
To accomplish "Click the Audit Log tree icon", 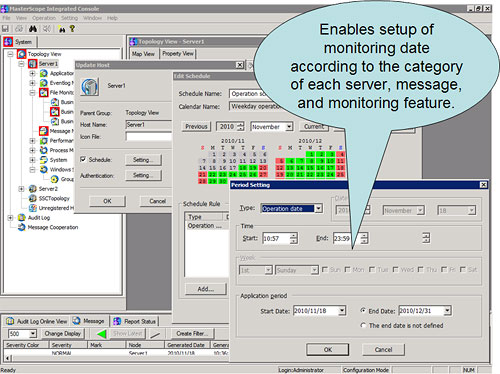I will pyautogui.click(x=22, y=218).
